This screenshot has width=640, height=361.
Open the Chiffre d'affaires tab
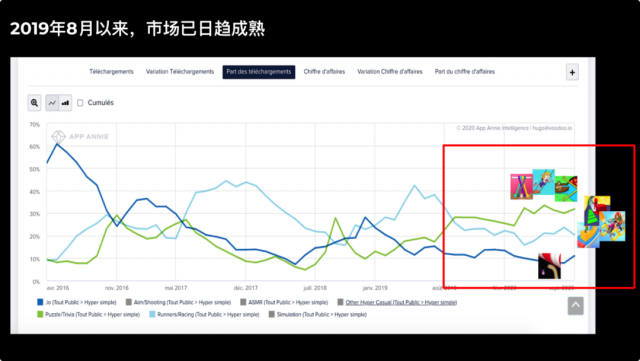coord(324,72)
